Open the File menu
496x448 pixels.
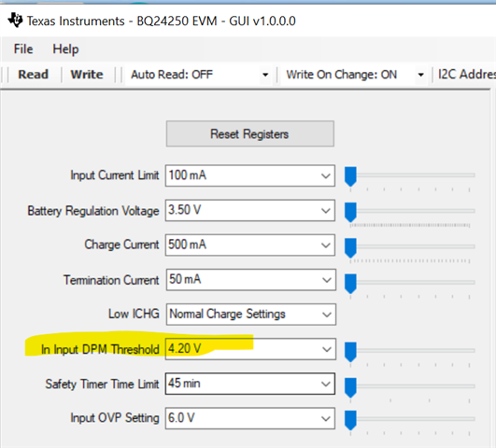pyautogui.click(x=23, y=49)
